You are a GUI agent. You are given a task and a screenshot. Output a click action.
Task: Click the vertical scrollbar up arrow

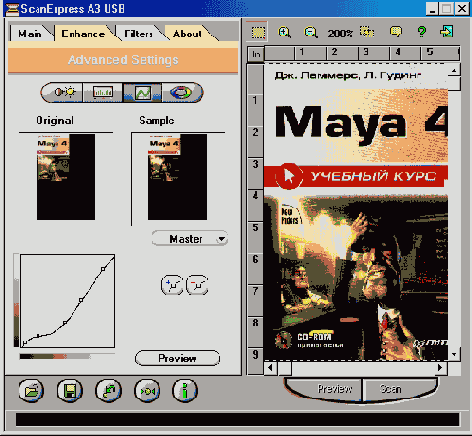coord(454,70)
